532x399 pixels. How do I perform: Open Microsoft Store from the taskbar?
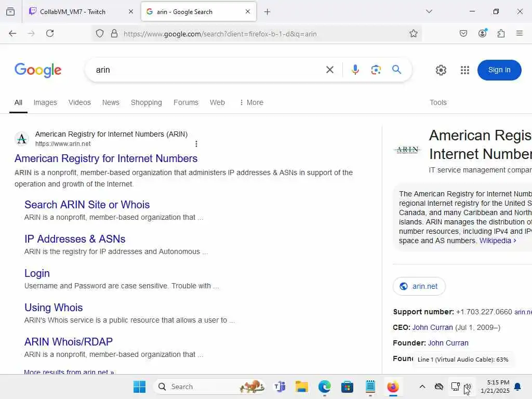(x=347, y=387)
